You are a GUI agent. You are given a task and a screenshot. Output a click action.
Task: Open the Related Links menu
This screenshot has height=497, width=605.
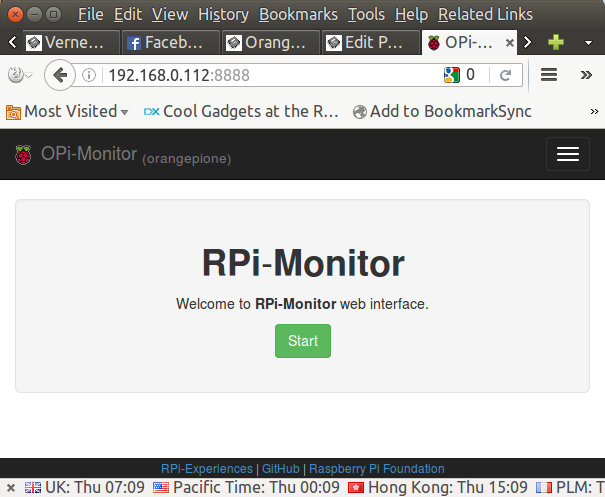(x=485, y=15)
